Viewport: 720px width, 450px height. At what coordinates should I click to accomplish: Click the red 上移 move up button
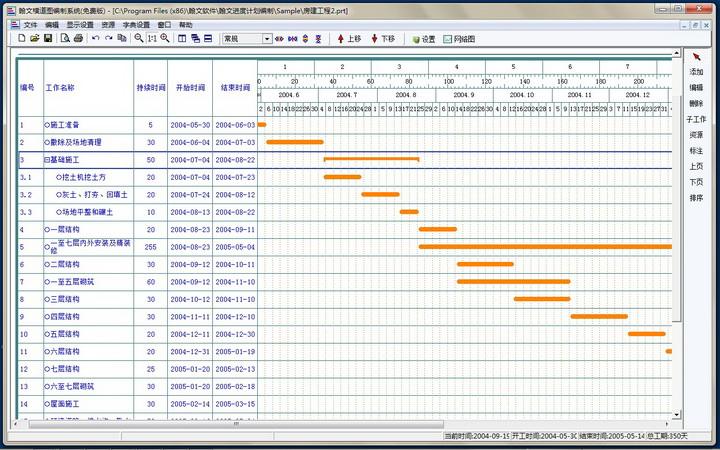click(x=349, y=39)
